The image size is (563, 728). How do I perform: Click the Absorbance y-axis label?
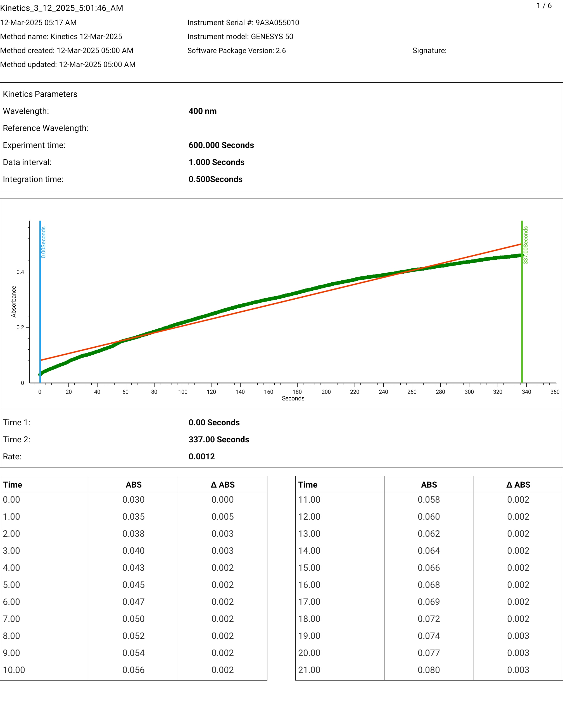point(14,301)
